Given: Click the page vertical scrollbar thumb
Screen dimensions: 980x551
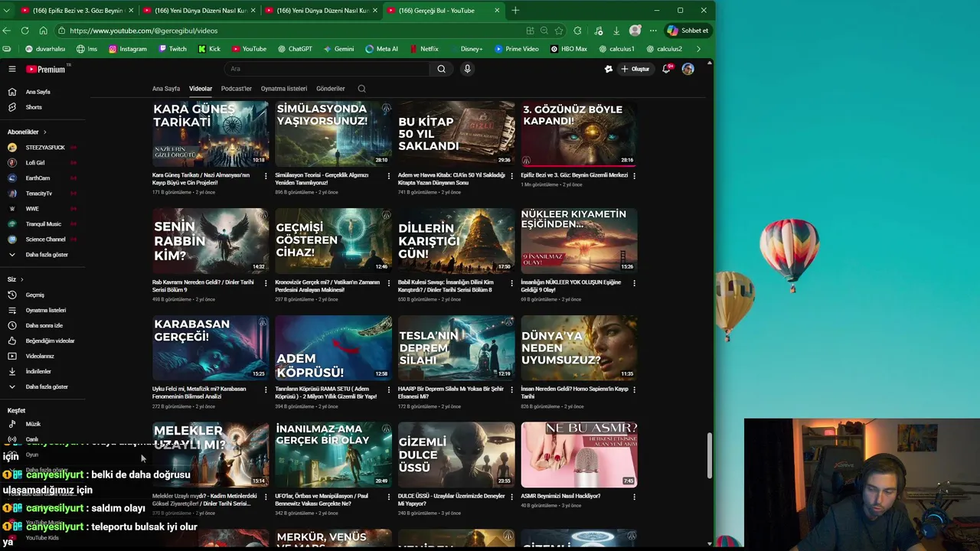Looking at the screenshot, I should 709,455.
